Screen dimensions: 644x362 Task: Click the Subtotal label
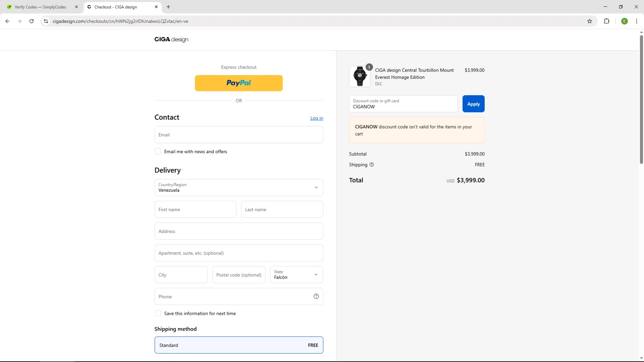(358, 154)
